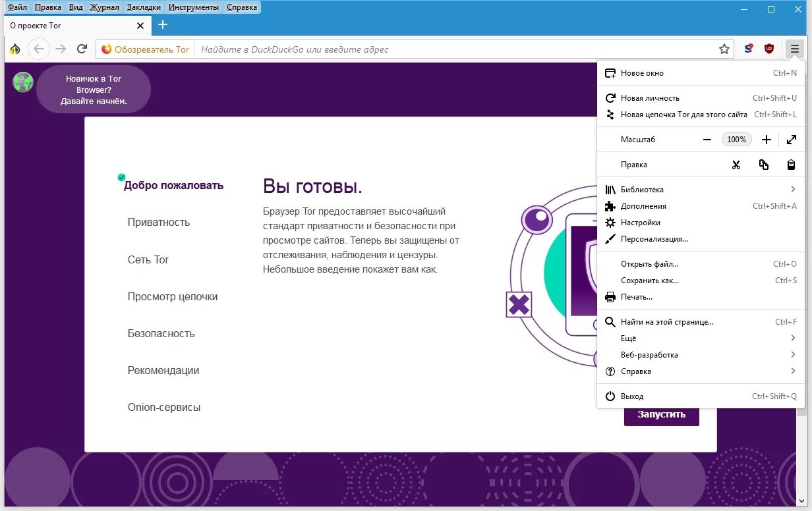
Task: Choose 'Новая личность' from the menu
Action: coord(701,98)
